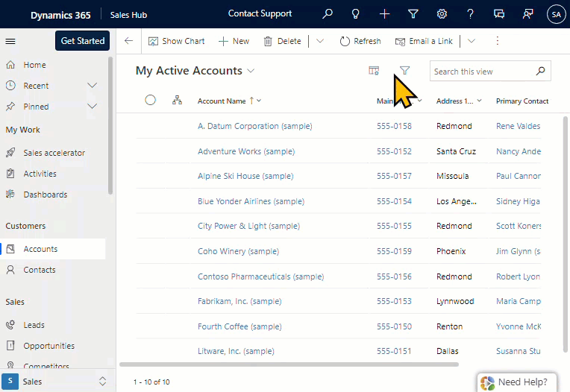Open Contoso Pharmaceuticals (sample) account
This screenshot has width=570, height=392.
click(x=260, y=276)
